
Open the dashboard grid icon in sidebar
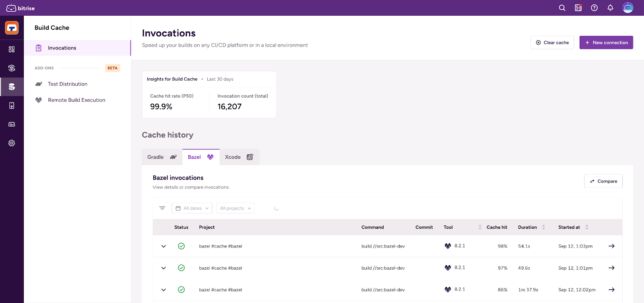(x=12, y=49)
